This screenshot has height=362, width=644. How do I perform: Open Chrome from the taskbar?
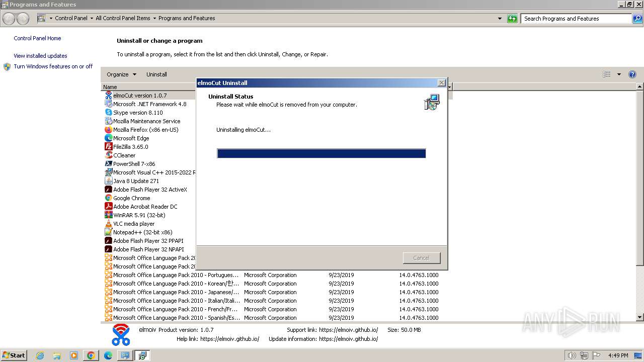tap(91, 355)
